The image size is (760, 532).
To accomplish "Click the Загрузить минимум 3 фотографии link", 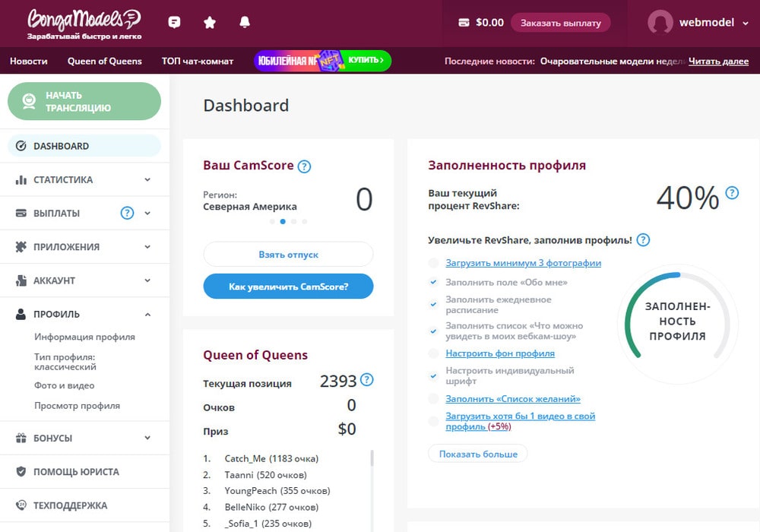I will click(523, 263).
